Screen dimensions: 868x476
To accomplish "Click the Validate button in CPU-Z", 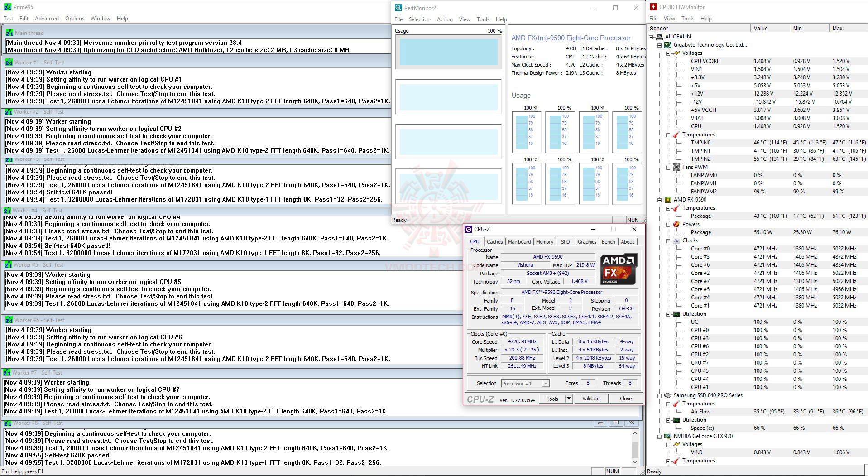I will (x=591, y=399).
